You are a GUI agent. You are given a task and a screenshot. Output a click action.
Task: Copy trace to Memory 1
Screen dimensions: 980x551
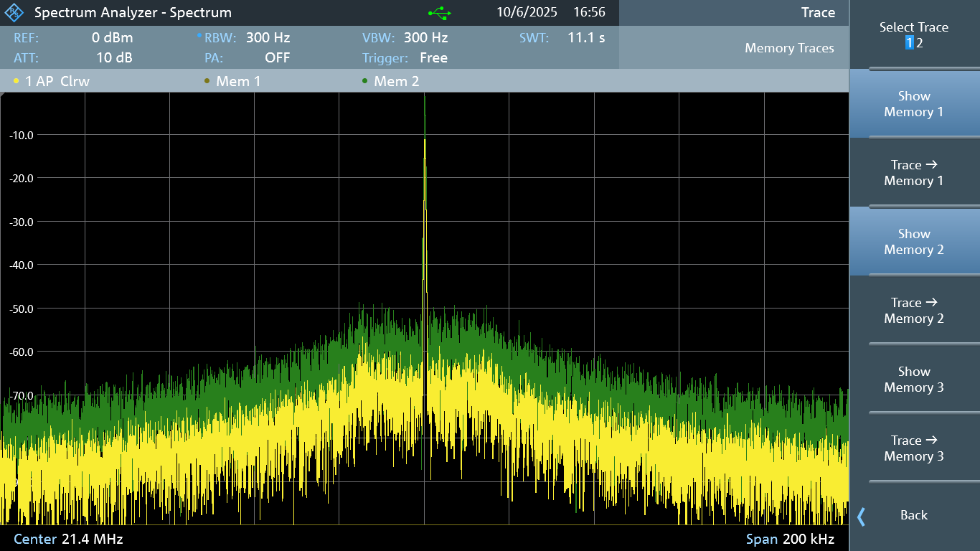913,173
